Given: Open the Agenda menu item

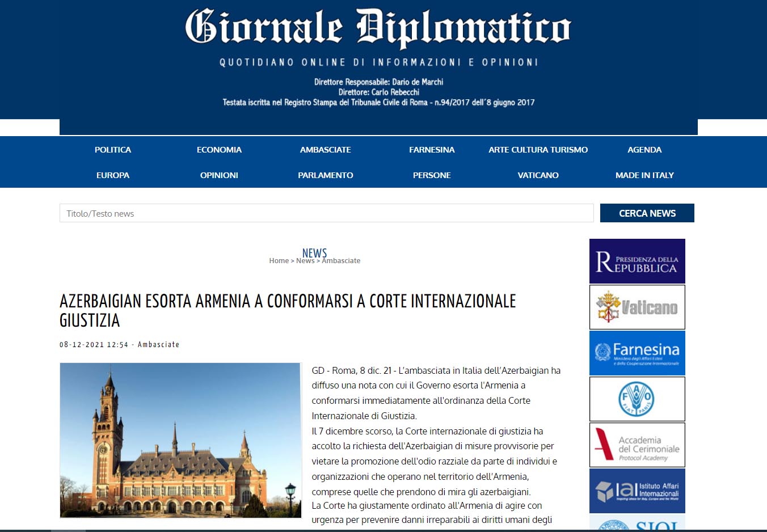Looking at the screenshot, I should coord(644,150).
